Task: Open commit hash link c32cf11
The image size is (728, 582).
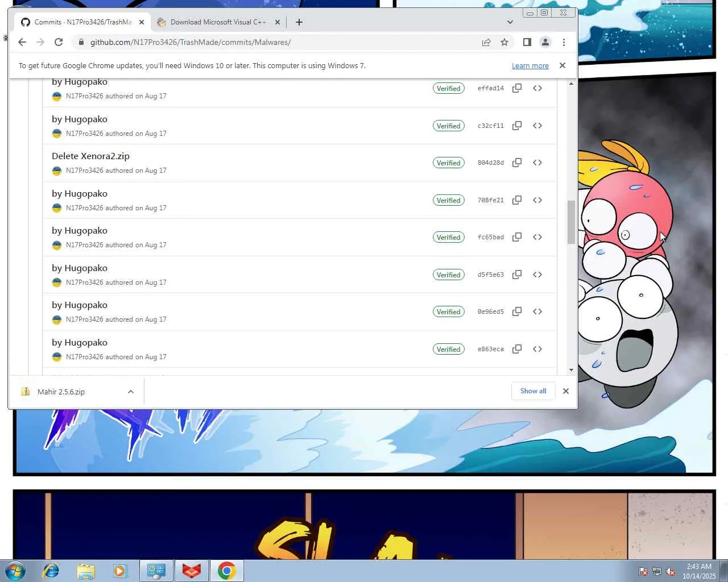Action: coord(491,126)
